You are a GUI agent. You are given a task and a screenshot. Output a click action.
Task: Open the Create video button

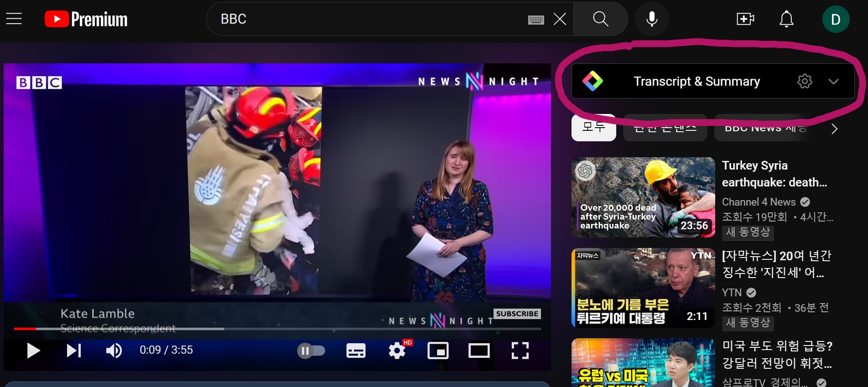point(745,19)
